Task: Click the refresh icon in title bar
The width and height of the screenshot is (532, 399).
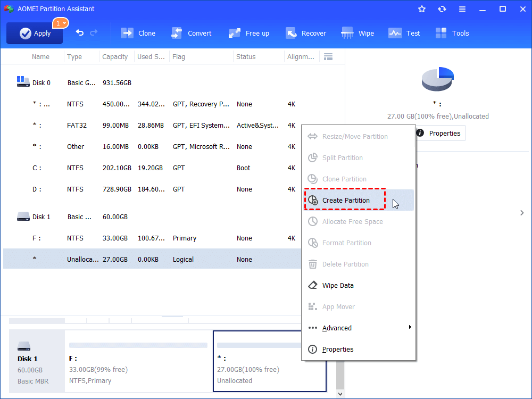Action: (442, 9)
